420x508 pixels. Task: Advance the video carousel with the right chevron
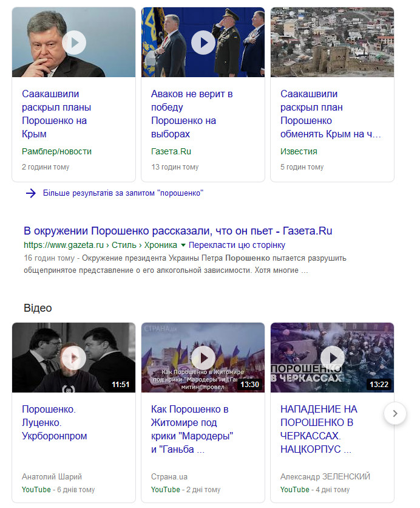click(x=395, y=413)
